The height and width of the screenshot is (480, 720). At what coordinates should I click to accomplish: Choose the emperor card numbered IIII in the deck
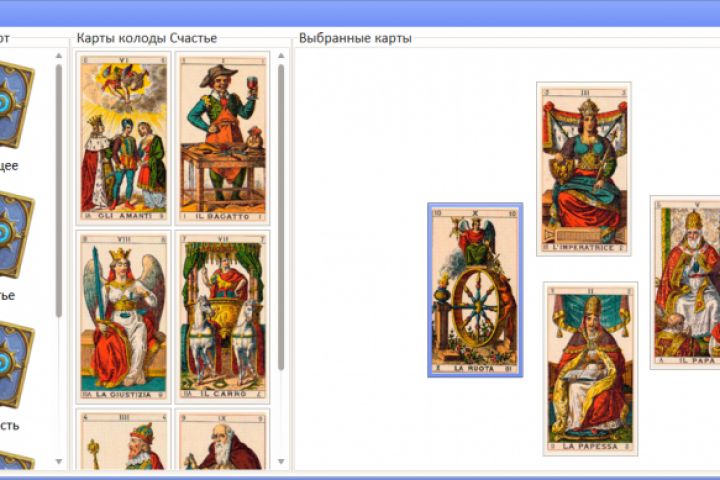(124, 440)
